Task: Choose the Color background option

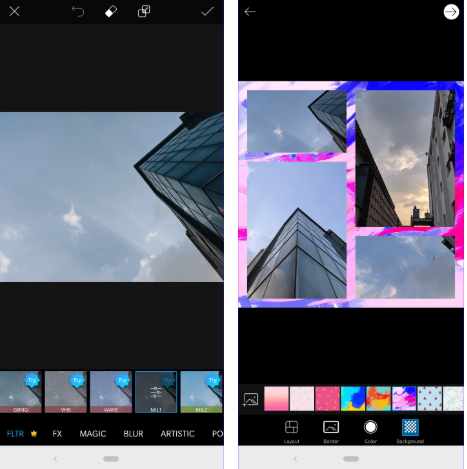Action: [370, 432]
